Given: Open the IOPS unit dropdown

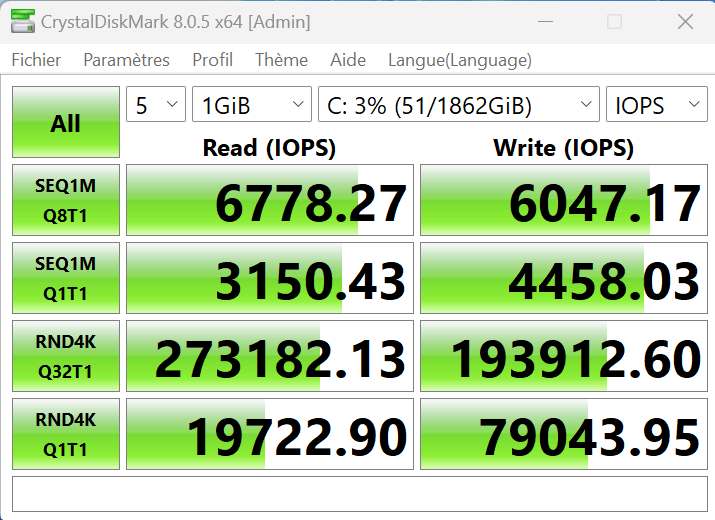Looking at the screenshot, I should [657, 104].
